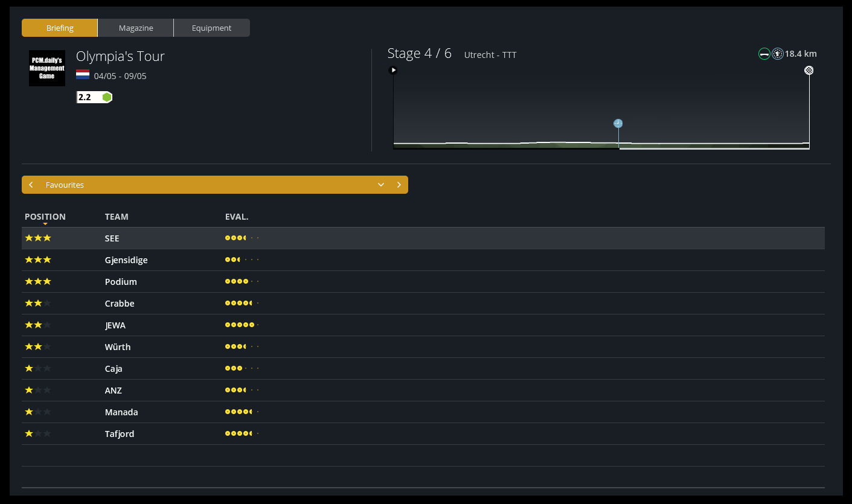This screenshot has width=852, height=504.
Task: Click the team time trial stopwatch icon
Action: [x=778, y=54]
